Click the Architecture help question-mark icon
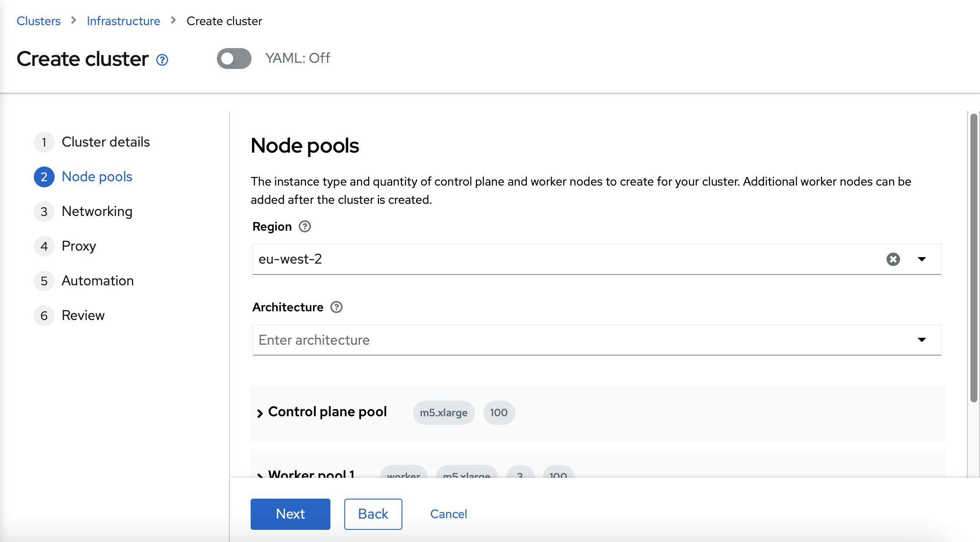Viewport: 980px width, 542px height. pyautogui.click(x=336, y=307)
